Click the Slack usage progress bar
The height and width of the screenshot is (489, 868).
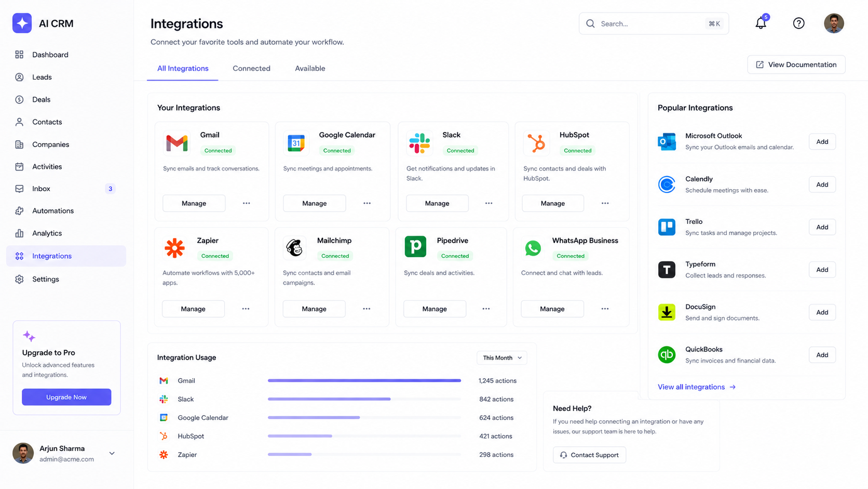[364, 399]
